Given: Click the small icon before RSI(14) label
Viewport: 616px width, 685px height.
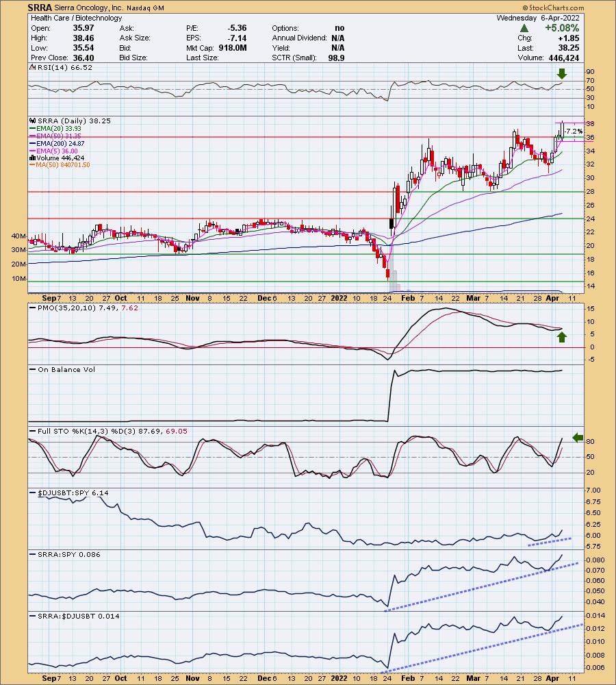Looking at the screenshot, I should 32,67.
